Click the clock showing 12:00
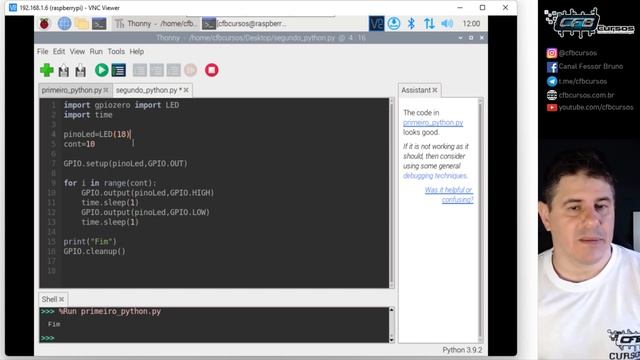This screenshot has height=360, width=640. coord(471,24)
